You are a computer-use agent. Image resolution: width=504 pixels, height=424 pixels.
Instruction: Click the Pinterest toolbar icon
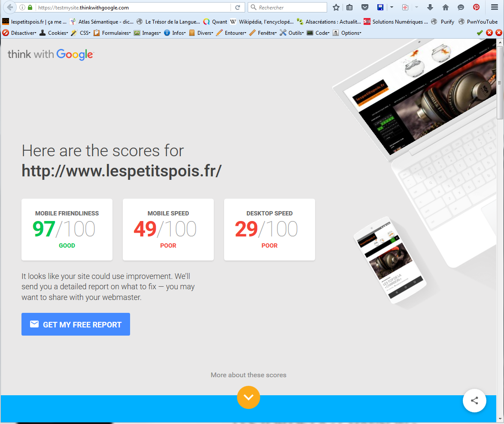(x=476, y=7)
